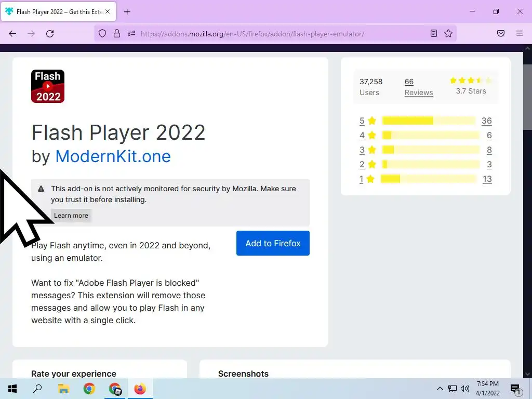This screenshot has height=399, width=532.
Task: Open the network status tray icon
Action: click(453, 389)
